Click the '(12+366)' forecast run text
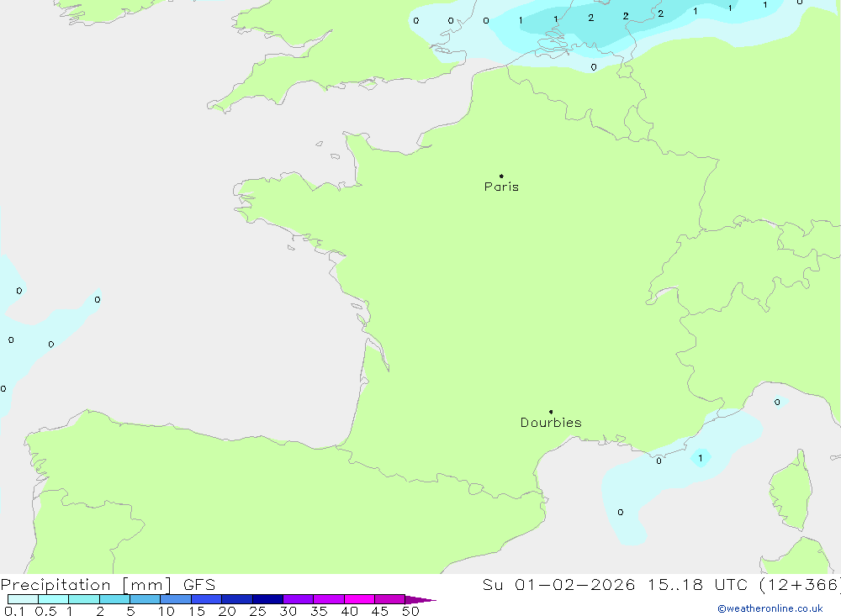Viewport: 841px width, 616px height. [800, 585]
